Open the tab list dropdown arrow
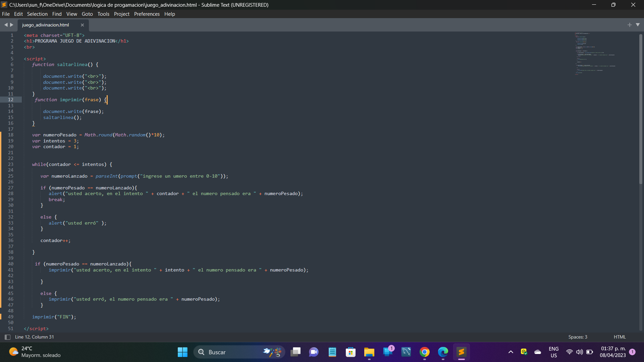Screen dimensions: 644x362 point(638,25)
